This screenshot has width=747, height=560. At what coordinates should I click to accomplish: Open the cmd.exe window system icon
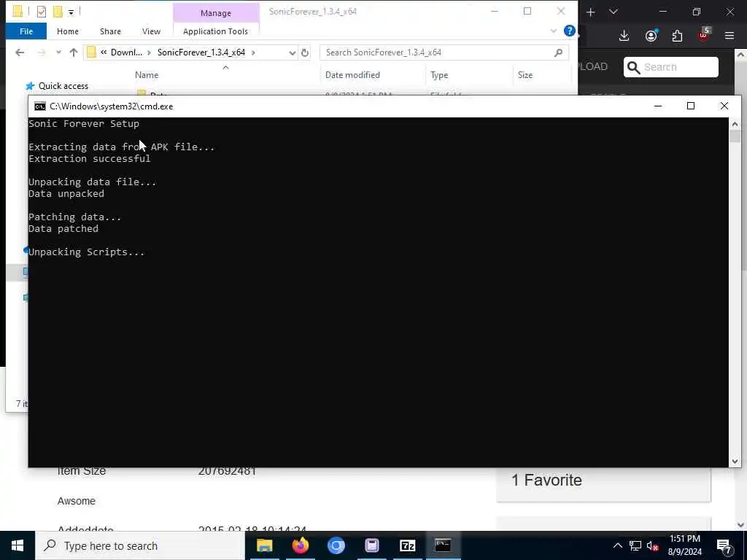(40, 106)
